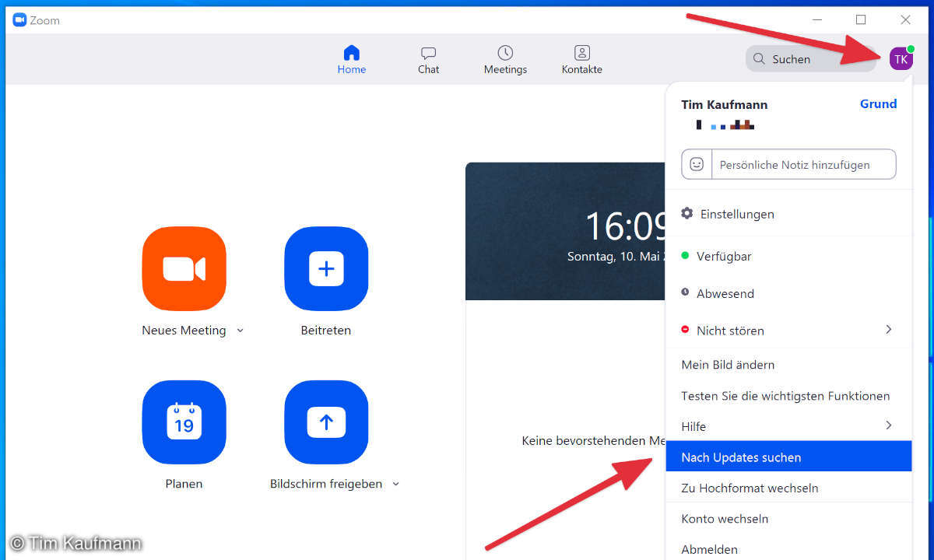The height and width of the screenshot is (560, 934).
Task: Choose Mein Bild ändern
Action: coord(788,365)
